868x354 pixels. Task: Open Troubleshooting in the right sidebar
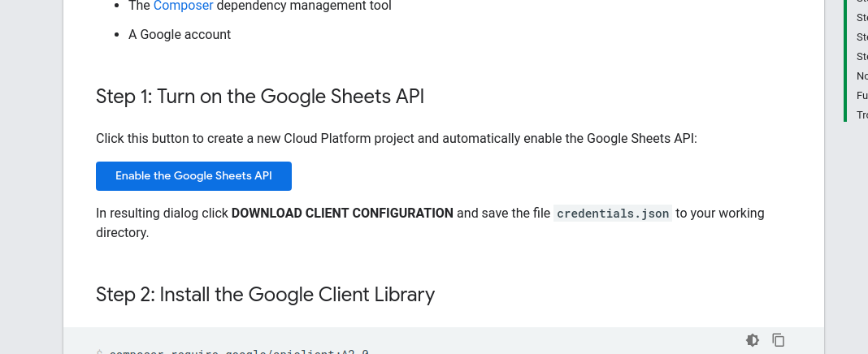click(x=861, y=115)
